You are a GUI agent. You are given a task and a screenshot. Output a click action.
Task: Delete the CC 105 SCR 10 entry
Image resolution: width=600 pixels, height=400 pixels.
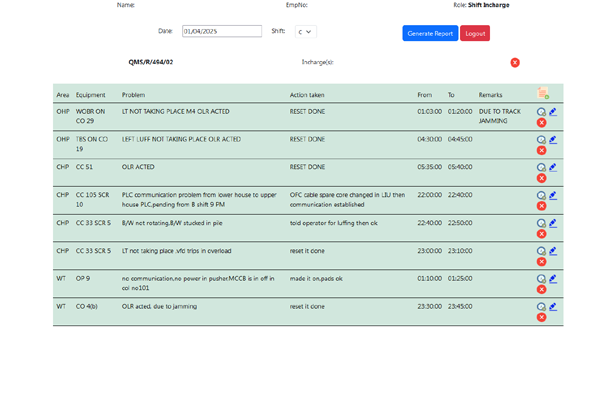pos(541,206)
